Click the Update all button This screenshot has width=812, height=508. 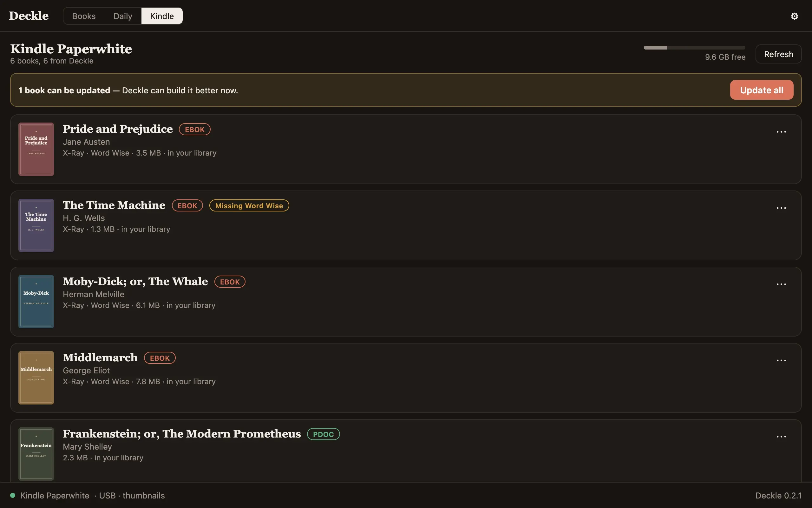(762, 90)
